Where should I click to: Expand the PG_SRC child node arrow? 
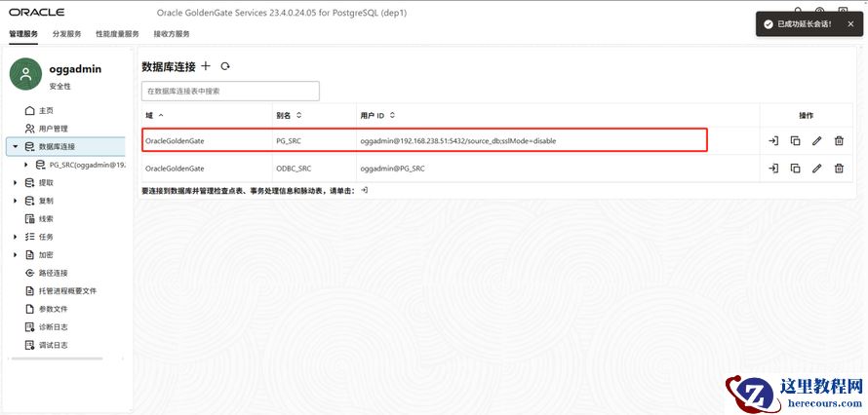26,165
